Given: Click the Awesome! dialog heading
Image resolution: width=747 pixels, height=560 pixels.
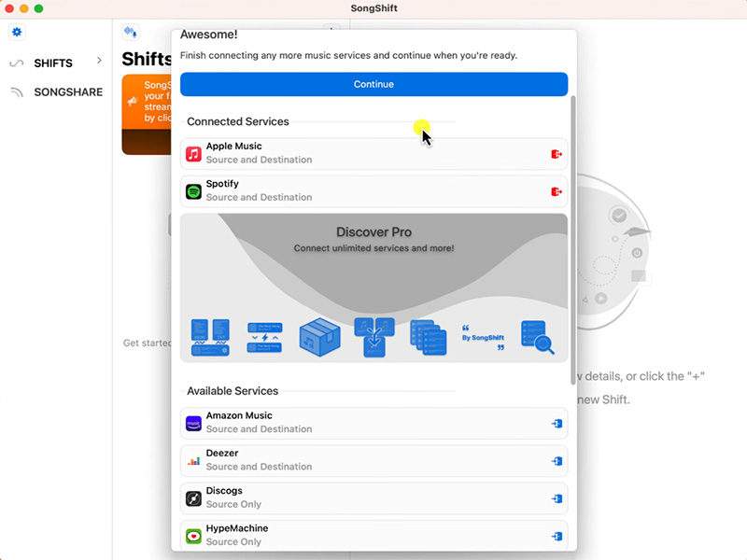Looking at the screenshot, I should tap(208, 35).
